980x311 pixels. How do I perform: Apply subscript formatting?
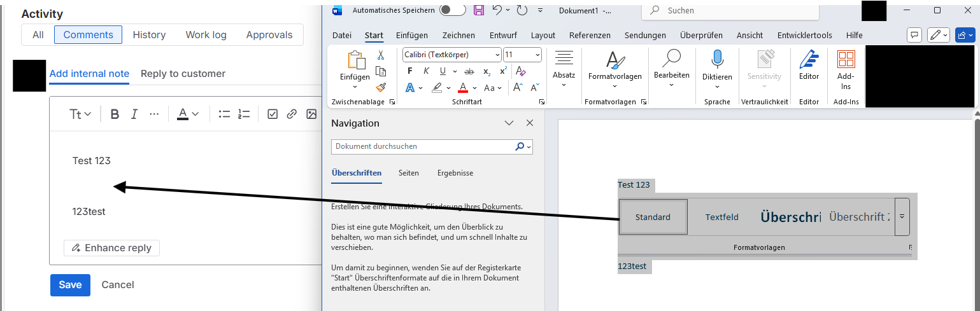486,71
